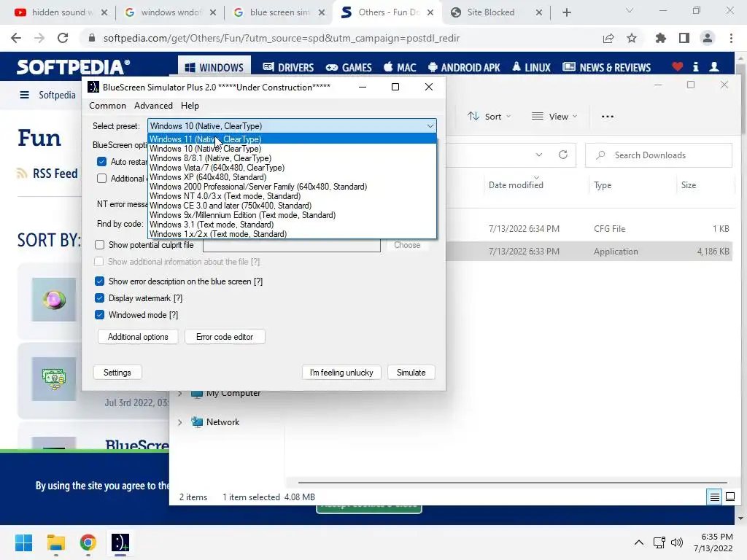The height and width of the screenshot is (560, 747).
Task: Open the Error code editor
Action: [225, 337]
